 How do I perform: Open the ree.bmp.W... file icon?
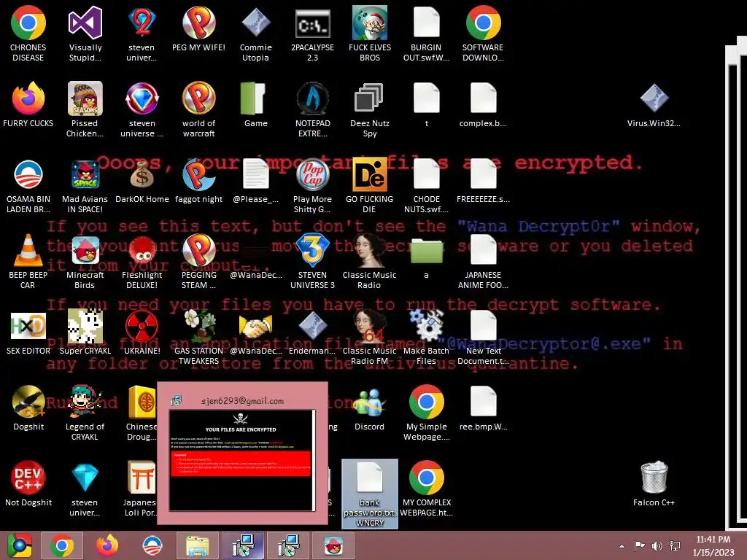[x=483, y=402]
